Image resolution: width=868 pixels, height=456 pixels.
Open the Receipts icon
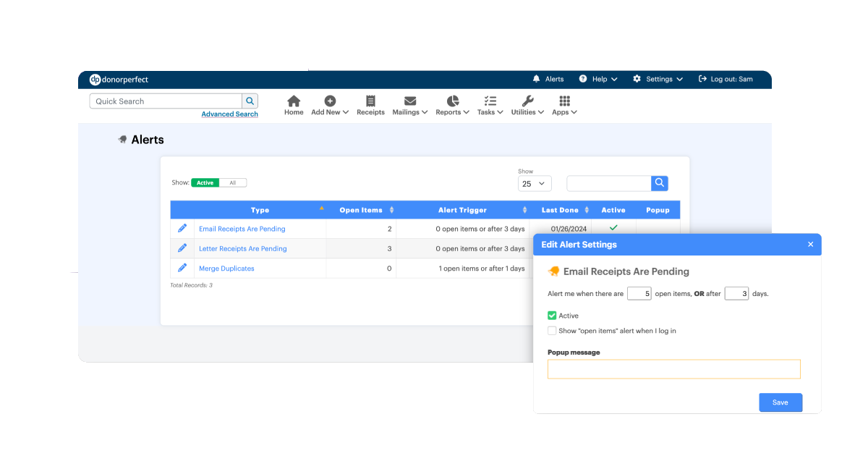[x=370, y=102]
